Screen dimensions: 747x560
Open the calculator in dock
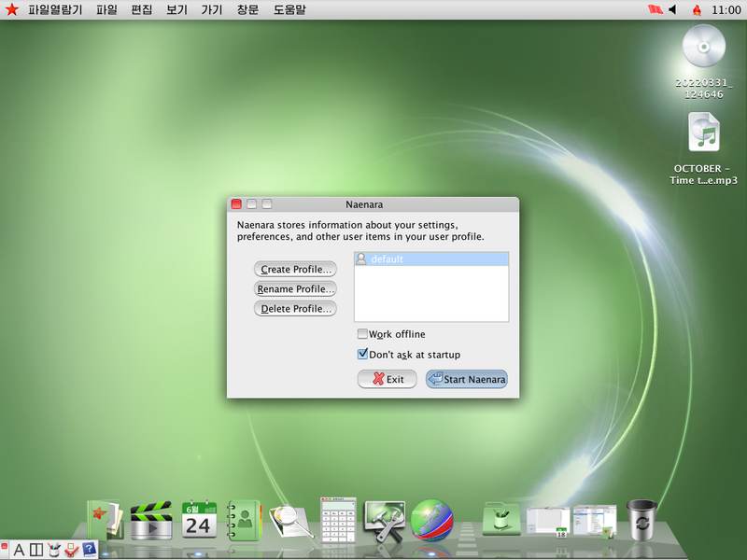coord(338,520)
